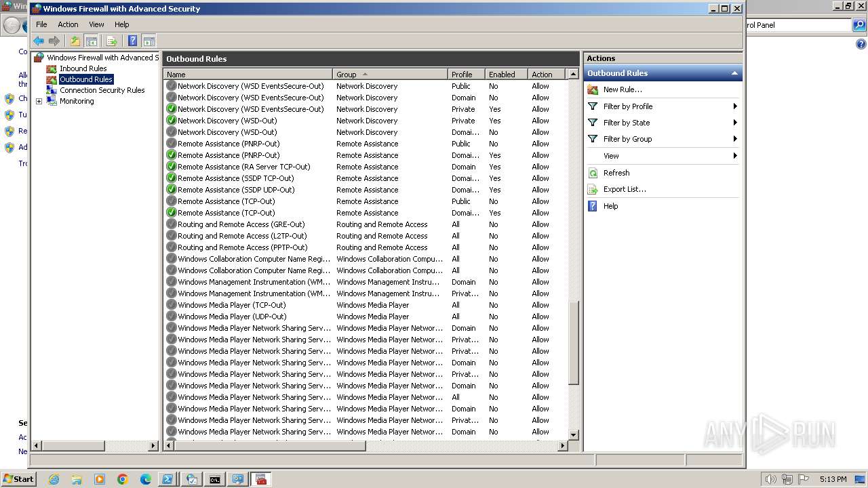Click rules list vertical scrollbar down arrow

tap(573, 434)
